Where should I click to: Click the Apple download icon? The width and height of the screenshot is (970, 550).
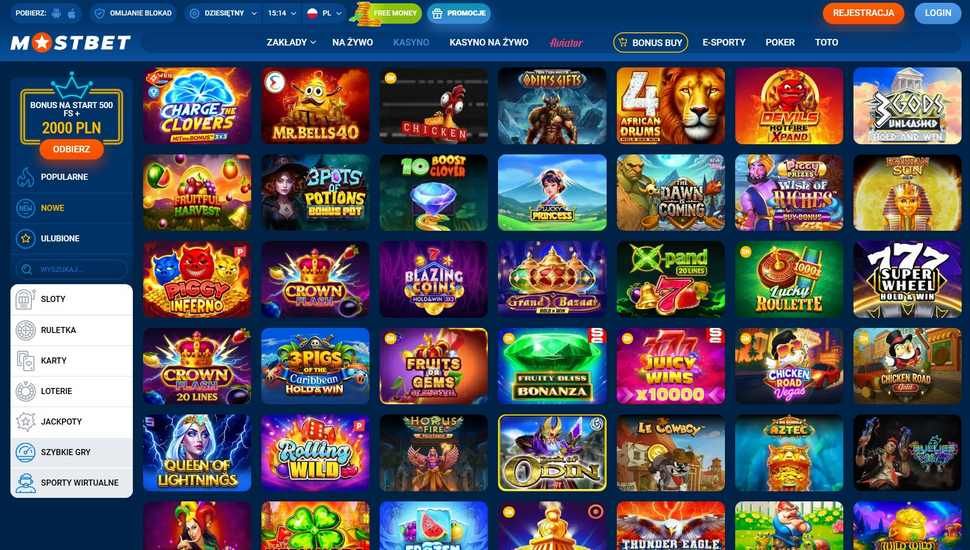coord(72,13)
